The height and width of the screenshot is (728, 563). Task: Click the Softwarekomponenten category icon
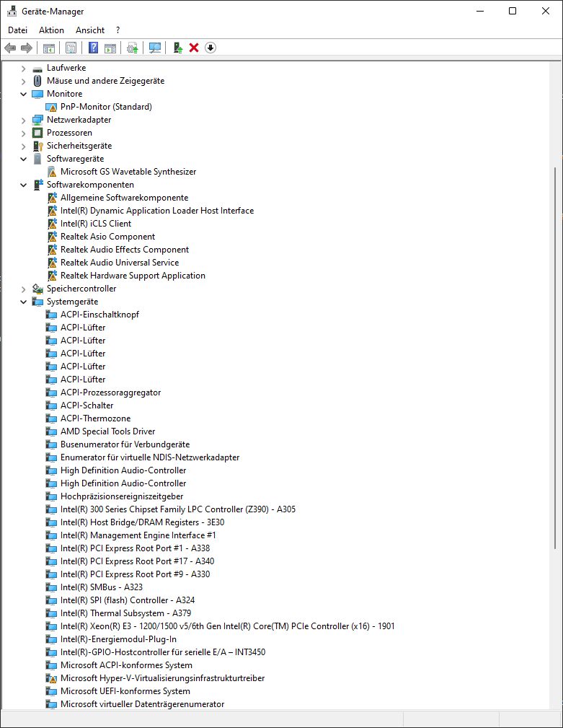click(x=37, y=185)
